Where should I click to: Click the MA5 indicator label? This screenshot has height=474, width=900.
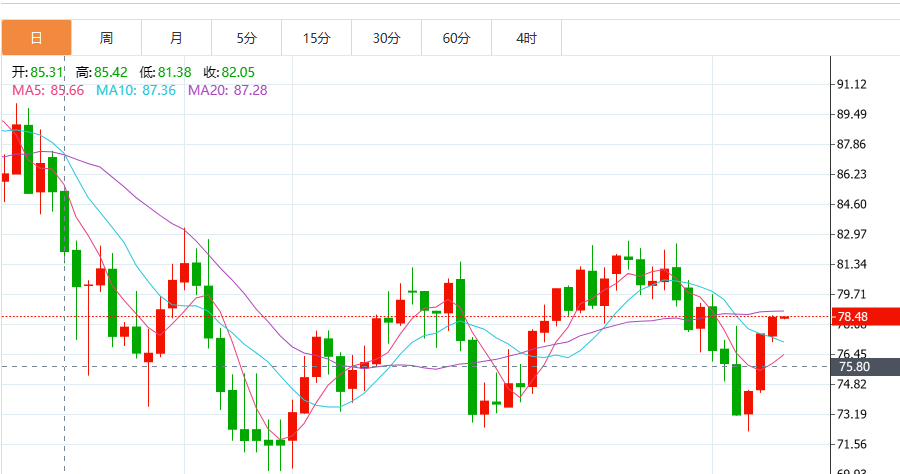47,91
